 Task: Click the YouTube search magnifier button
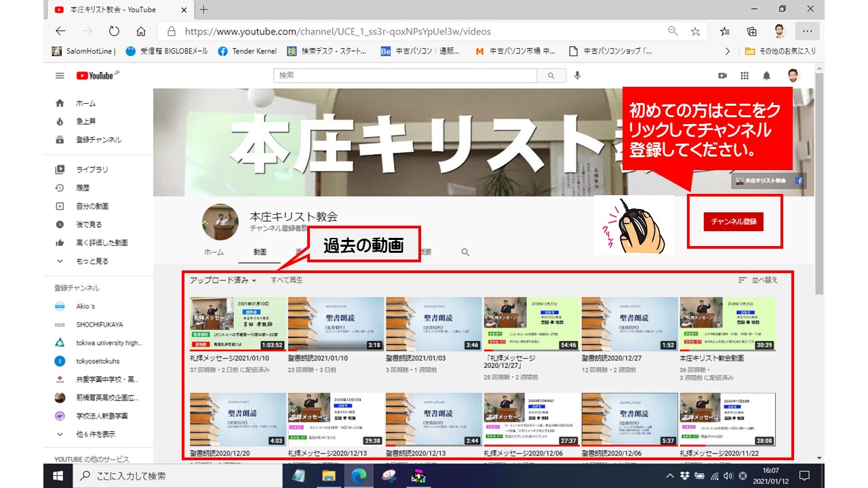[x=551, y=76]
